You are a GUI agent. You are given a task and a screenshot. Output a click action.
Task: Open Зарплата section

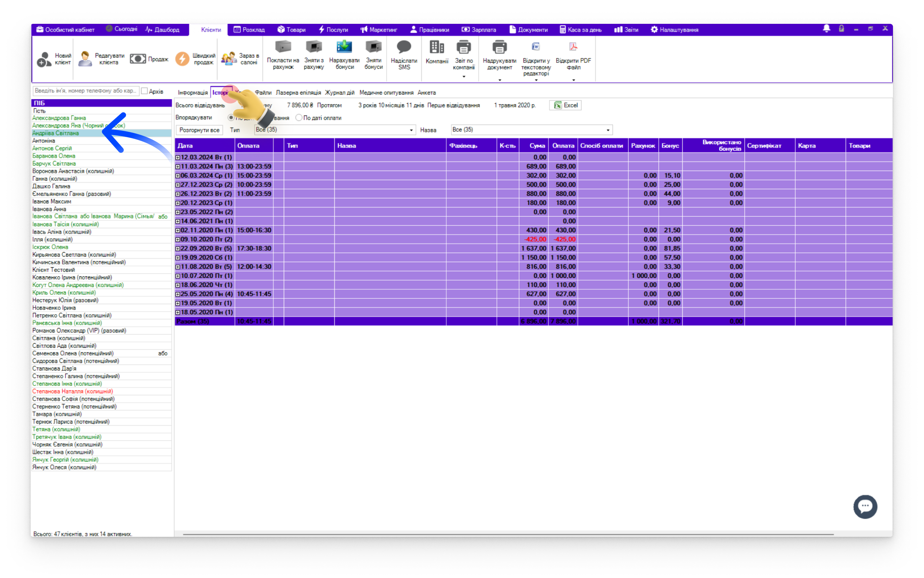click(x=479, y=29)
